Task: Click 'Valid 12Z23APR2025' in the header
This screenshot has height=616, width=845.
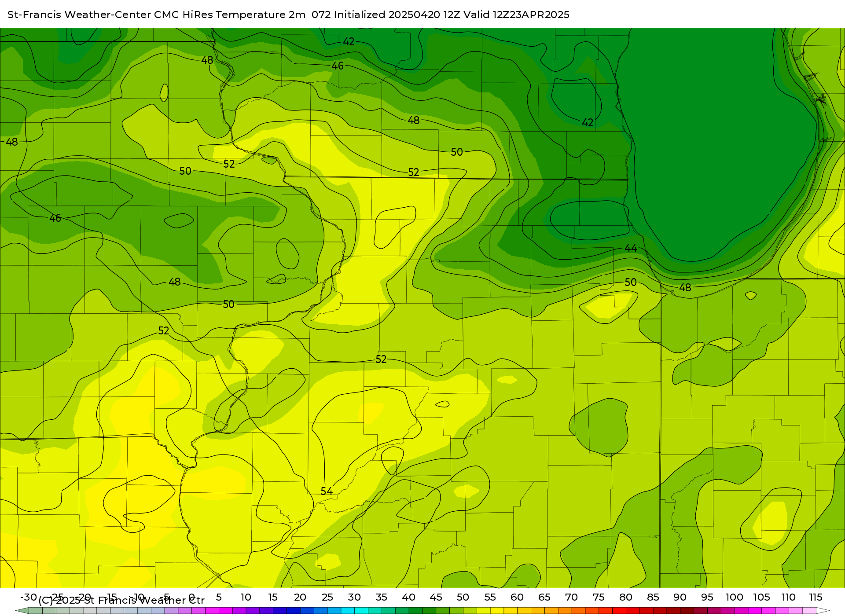Action: point(517,15)
